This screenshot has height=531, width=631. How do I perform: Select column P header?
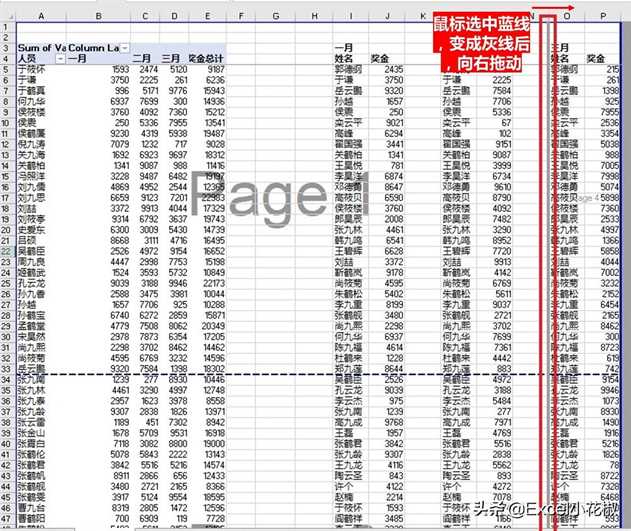tap(604, 17)
